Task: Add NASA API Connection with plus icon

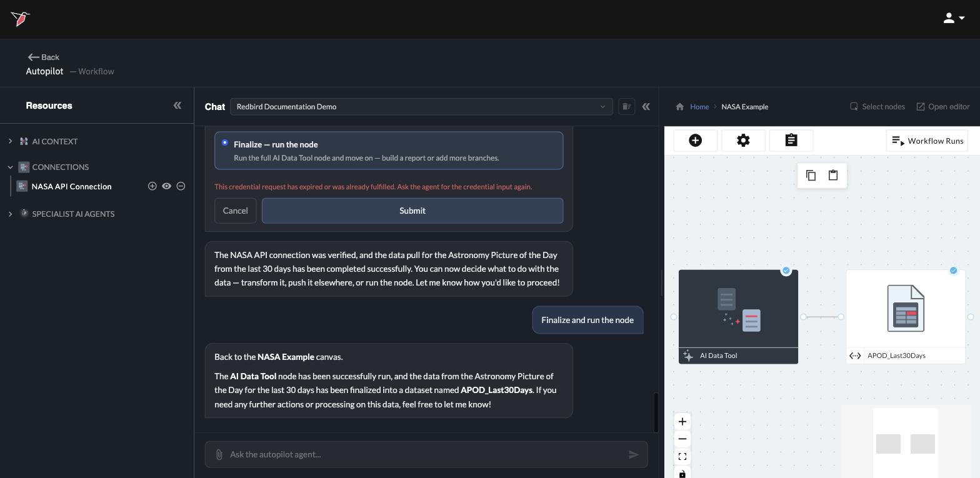Action: (152, 186)
